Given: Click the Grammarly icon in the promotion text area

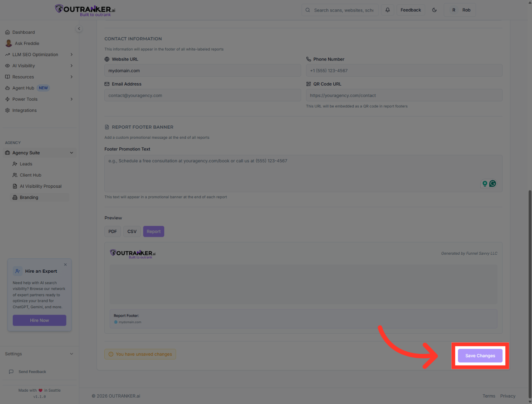Looking at the screenshot, I should (x=493, y=184).
